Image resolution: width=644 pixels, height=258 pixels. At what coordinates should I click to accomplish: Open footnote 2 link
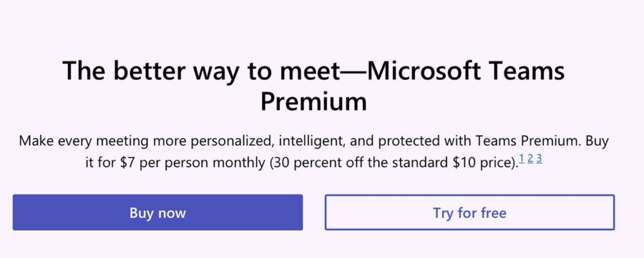pyautogui.click(x=530, y=158)
